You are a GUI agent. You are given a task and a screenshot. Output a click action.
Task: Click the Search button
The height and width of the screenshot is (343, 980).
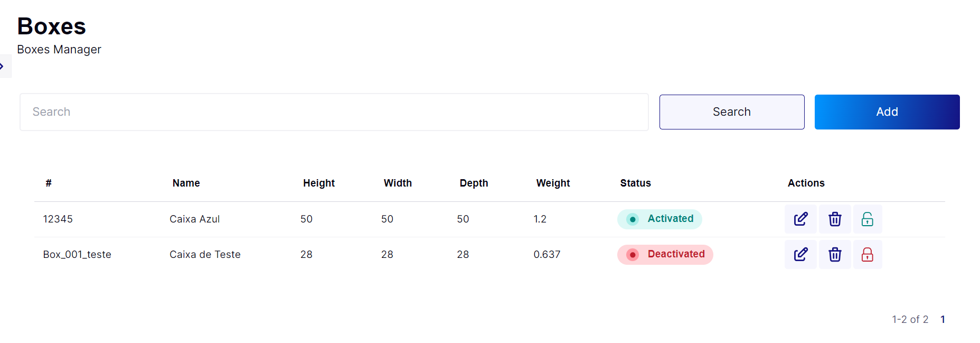(x=732, y=112)
